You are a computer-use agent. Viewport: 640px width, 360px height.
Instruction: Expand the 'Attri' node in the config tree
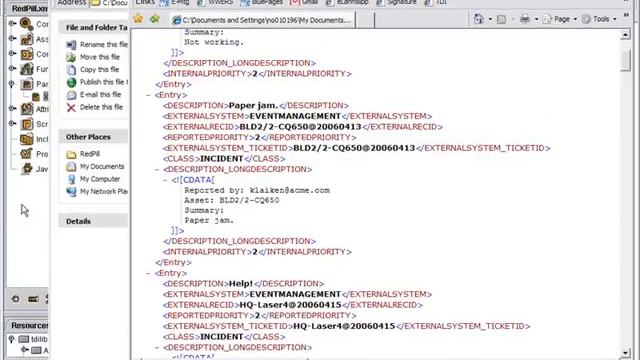12,108
